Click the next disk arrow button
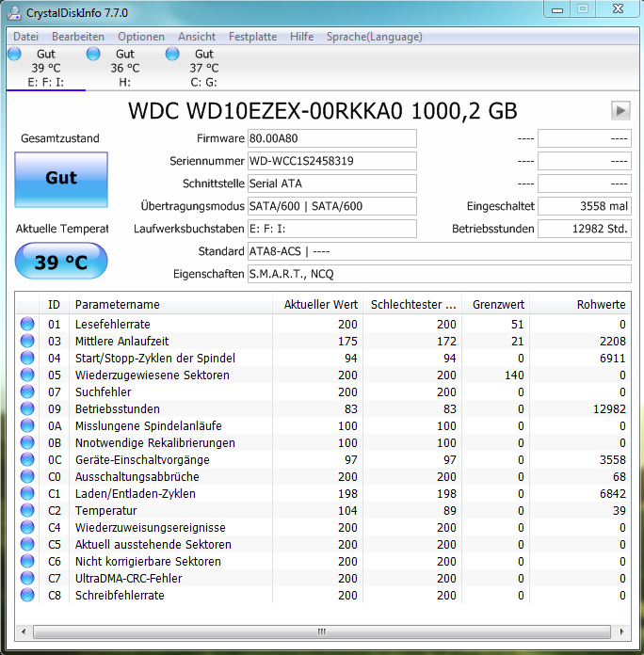Image resolution: width=644 pixels, height=655 pixels. click(x=620, y=111)
